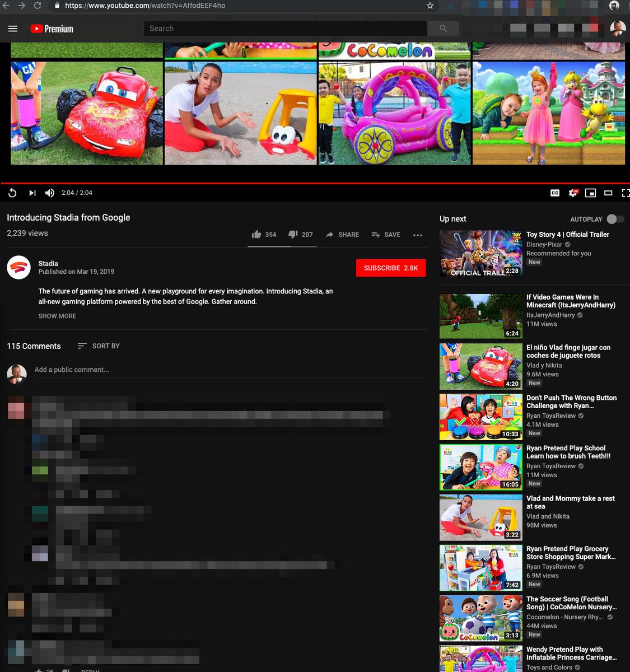Open the account avatar menu
This screenshot has width=630, height=672.
pos(618,28)
